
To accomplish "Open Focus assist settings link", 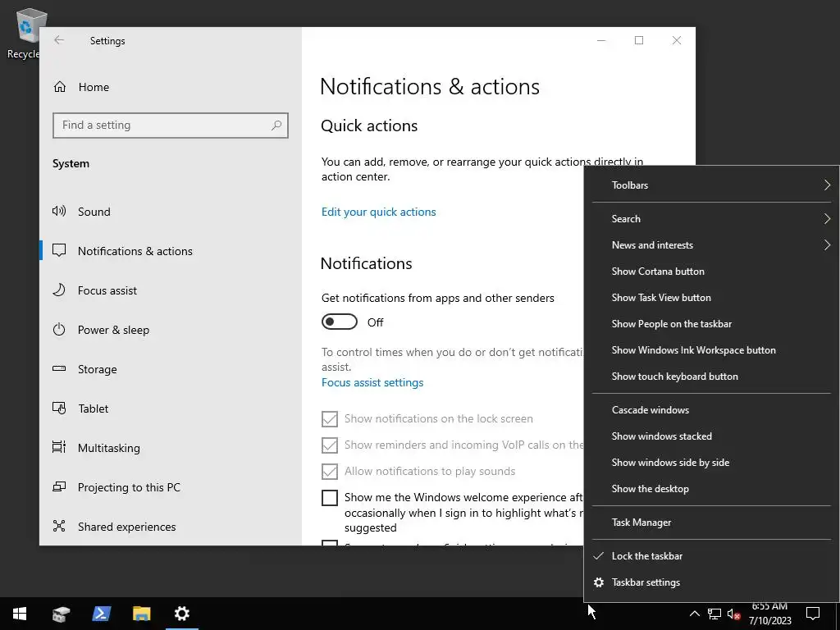I will [x=372, y=382].
